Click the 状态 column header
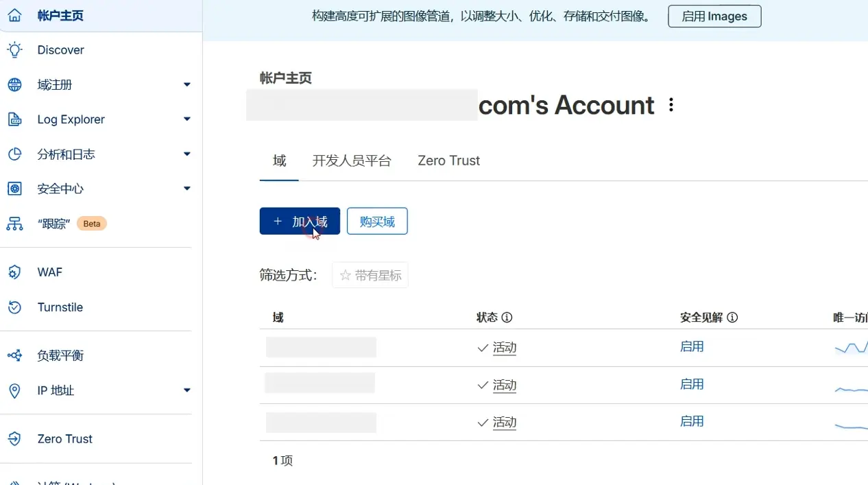 [487, 318]
